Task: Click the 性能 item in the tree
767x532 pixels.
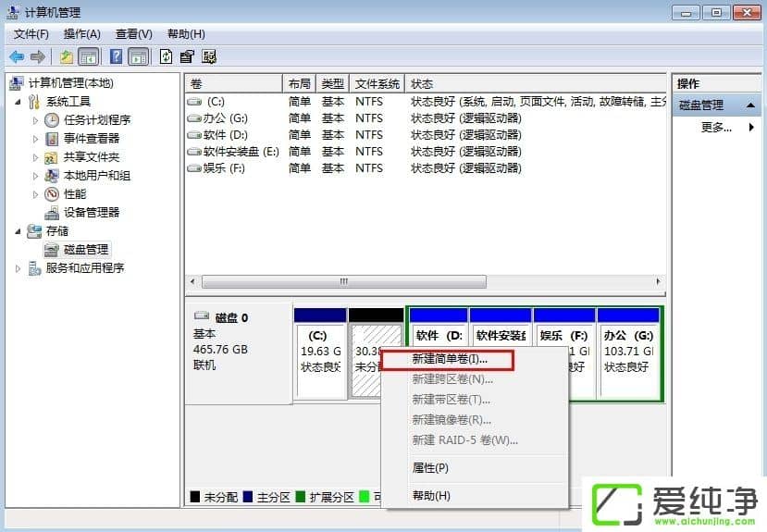Action: click(74, 193)
